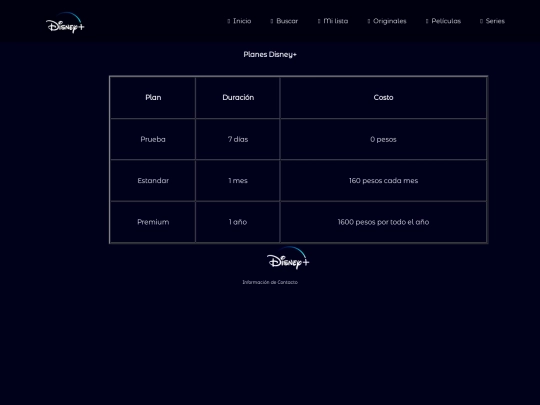The image size is (540, 405).
Task: Navigate to Originales
Action: (x=390, y=21)
